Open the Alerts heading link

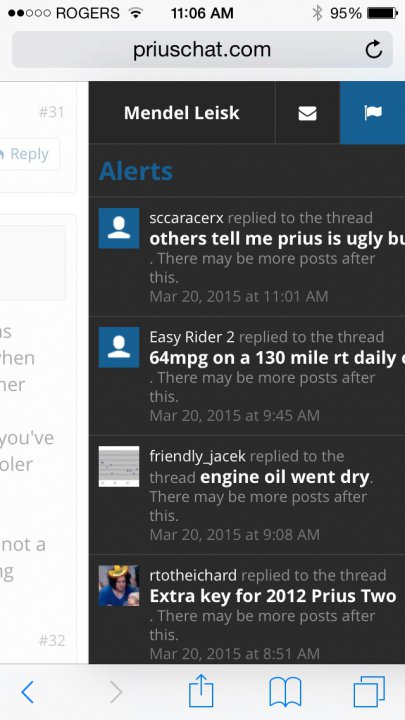[136, 171]
